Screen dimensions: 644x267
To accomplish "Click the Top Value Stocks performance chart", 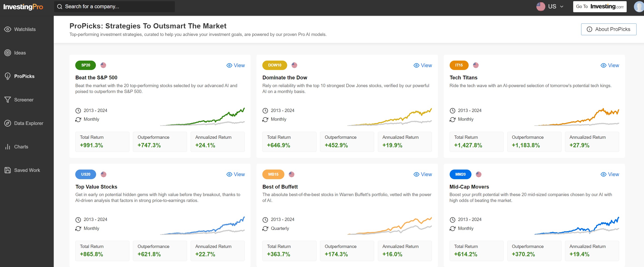I will [202, 226].
